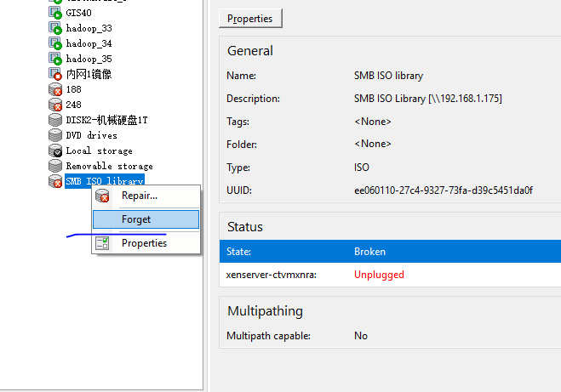Image resolution: width=561 pixels, height=392 pixels.
Task: Click the UUID value text
Action: click(443, 190)
